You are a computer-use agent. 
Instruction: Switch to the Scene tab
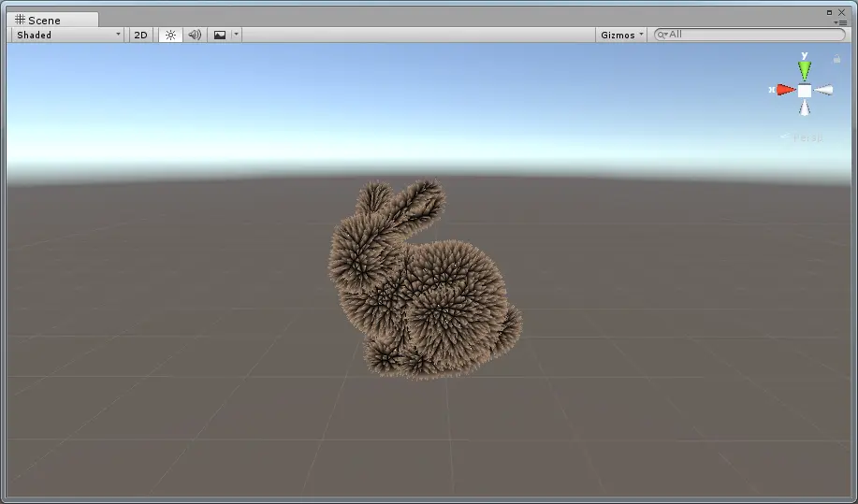click(52, 20)
